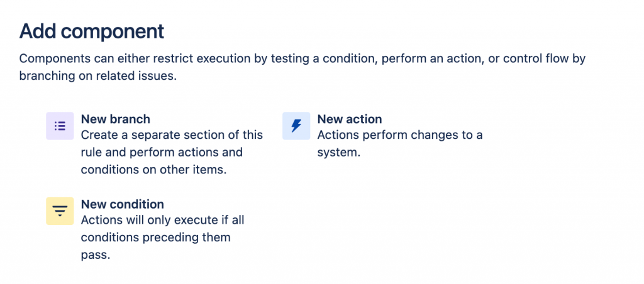Screen dimensions: 644x284
Task: Click the 'branching on related issues.' line
Action: (x=97, y=76)
